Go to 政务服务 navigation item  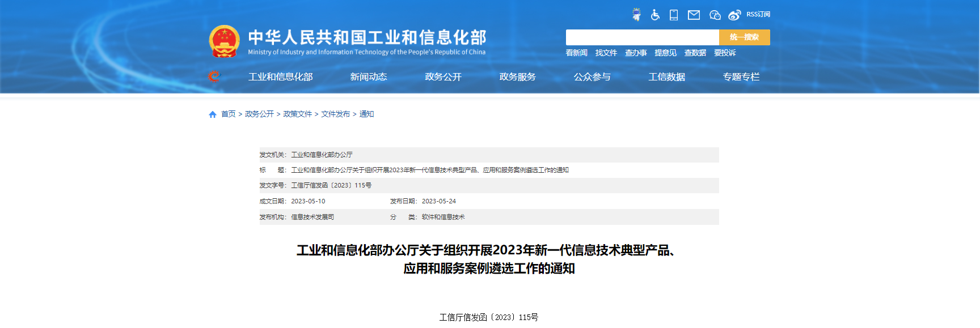click(x=517, y=76)
